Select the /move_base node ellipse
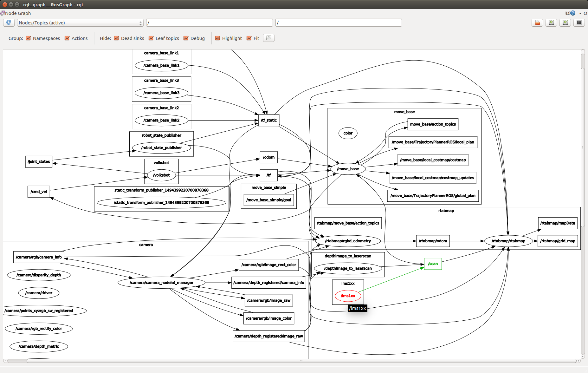 tap(348, 169)
